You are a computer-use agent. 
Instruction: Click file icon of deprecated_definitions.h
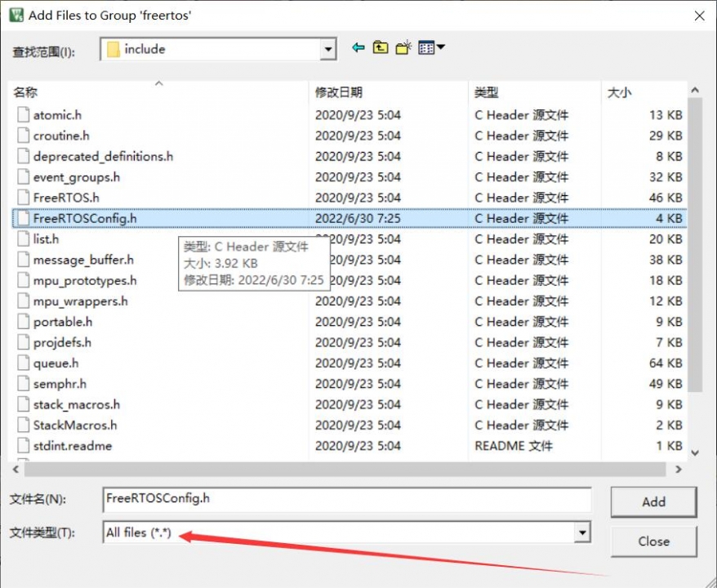click(24, 156)
